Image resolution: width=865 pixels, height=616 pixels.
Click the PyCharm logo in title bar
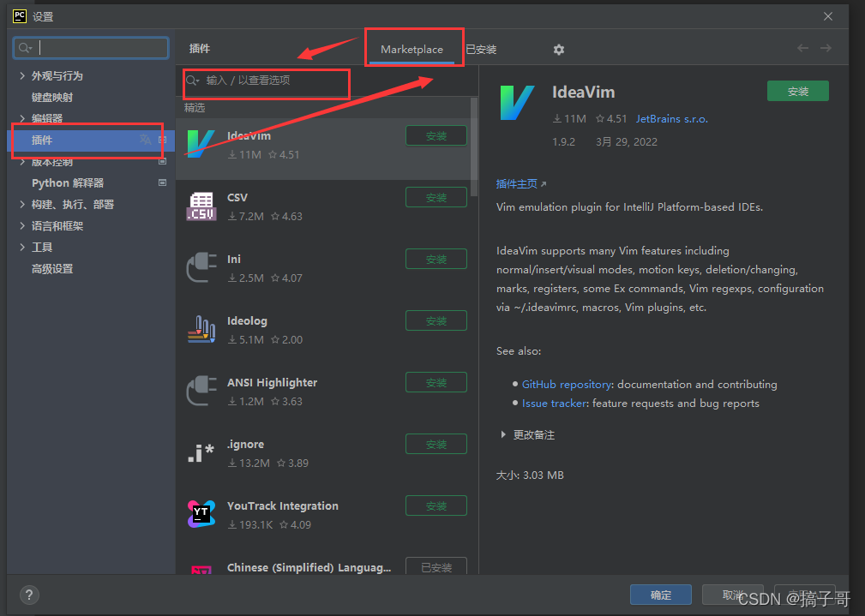20,16
